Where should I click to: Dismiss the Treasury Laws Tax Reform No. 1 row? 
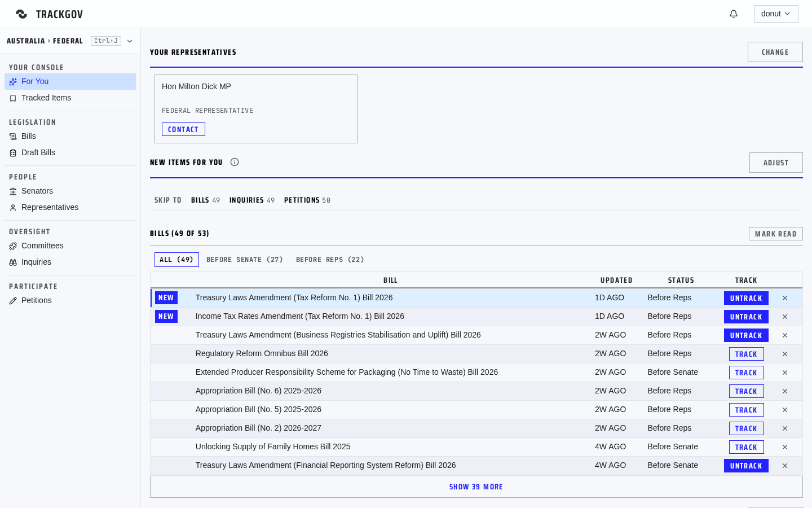pyautogui.click(x=785, y=298)
